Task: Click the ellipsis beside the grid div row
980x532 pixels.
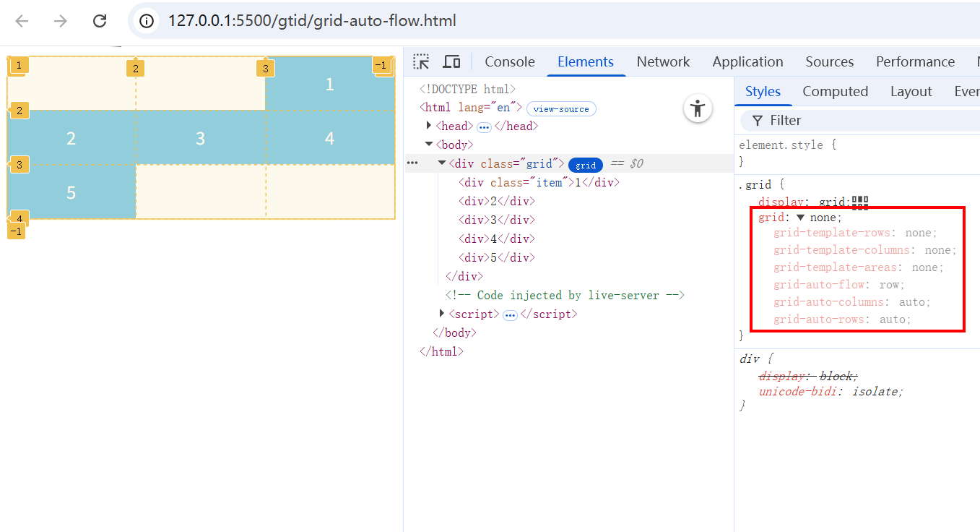Action: point(413,163)
